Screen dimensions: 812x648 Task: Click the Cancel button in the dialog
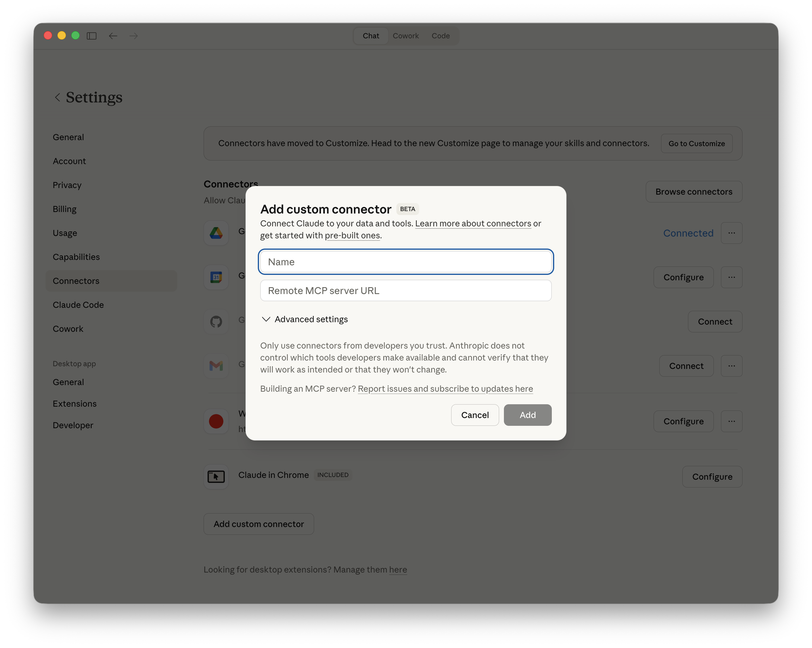tap(475, 415)
